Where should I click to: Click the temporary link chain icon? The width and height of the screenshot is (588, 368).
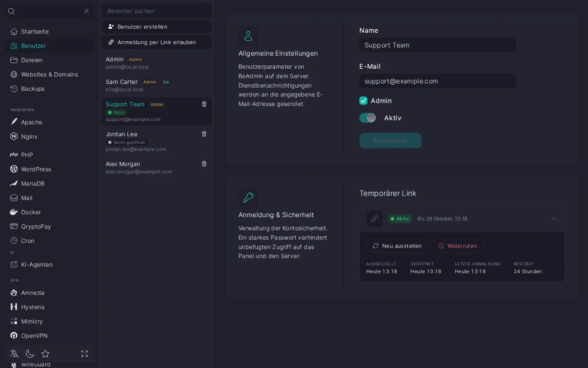pyautogui.click(x=374, y=219)
